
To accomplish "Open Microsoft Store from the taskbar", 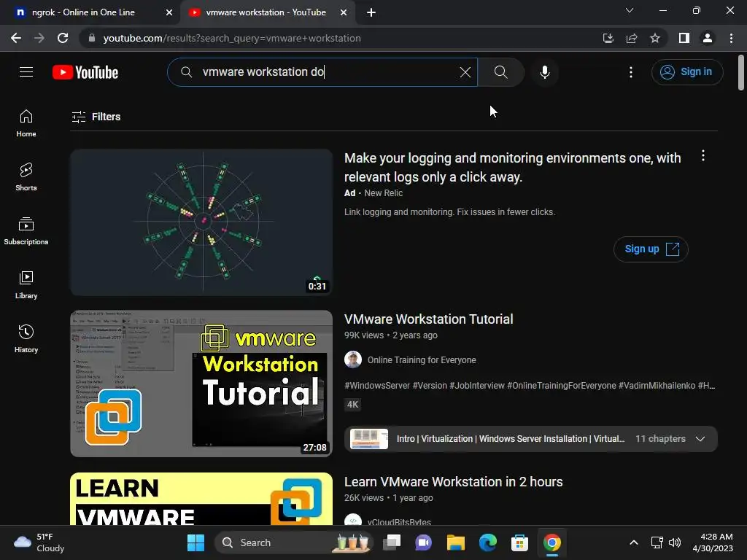I will tap(519, 542).
